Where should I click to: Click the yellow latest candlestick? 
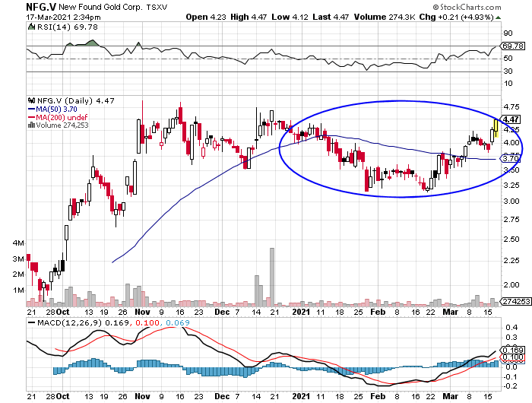click(x=496, y=129)
